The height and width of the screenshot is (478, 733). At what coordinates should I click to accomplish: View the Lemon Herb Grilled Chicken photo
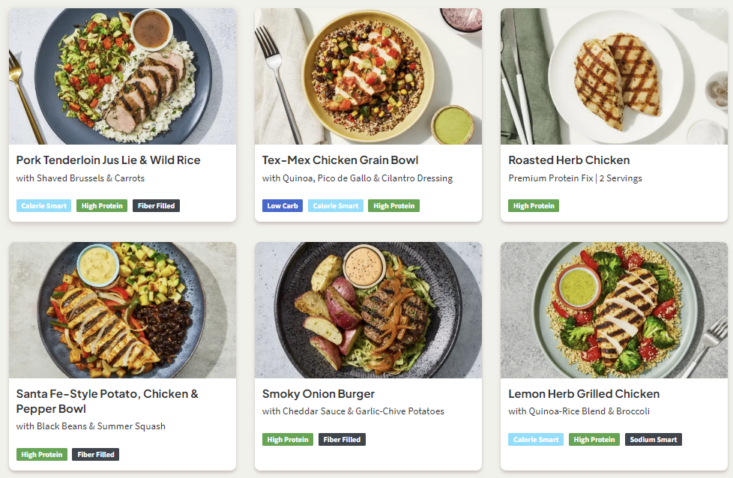[x=614, y=310]
